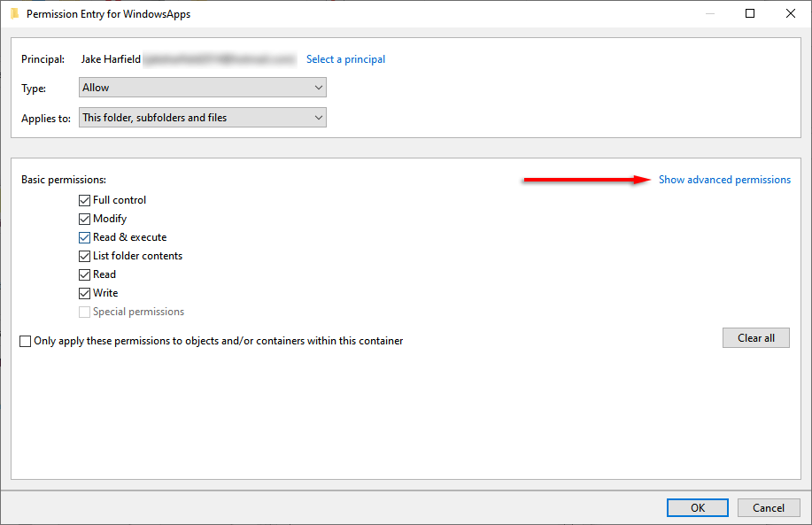Click the Principal label

43,59
